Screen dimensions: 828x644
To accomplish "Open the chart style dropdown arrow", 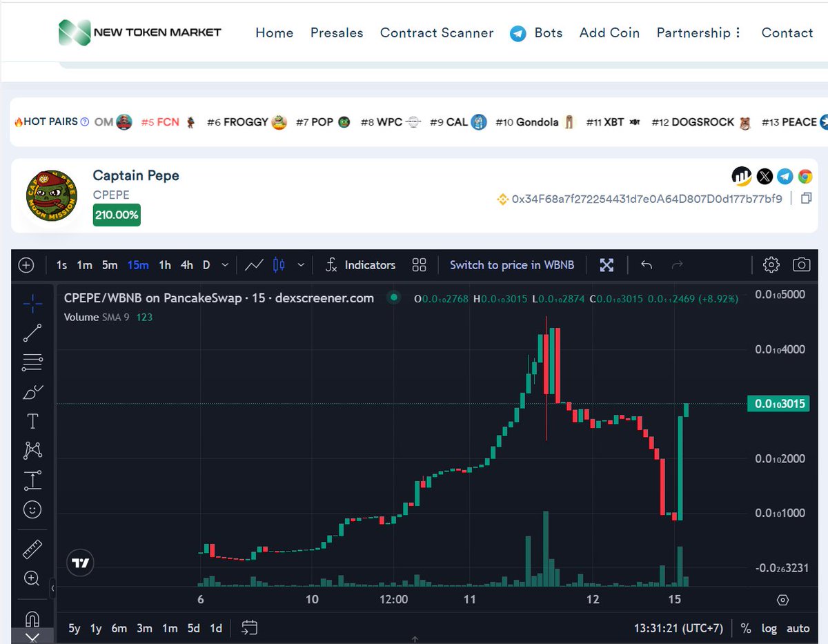I will [x=301, y=265].
